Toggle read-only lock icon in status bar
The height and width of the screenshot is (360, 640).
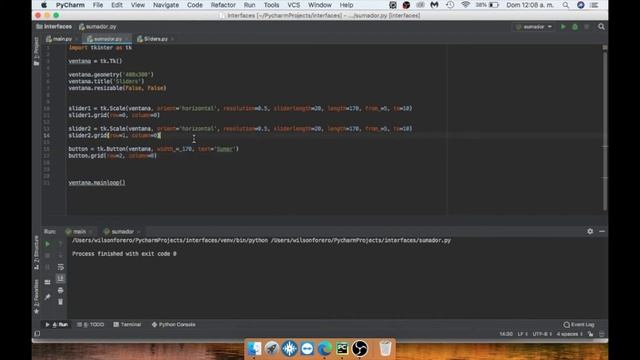pyautogui.click(x=590, y=334)
